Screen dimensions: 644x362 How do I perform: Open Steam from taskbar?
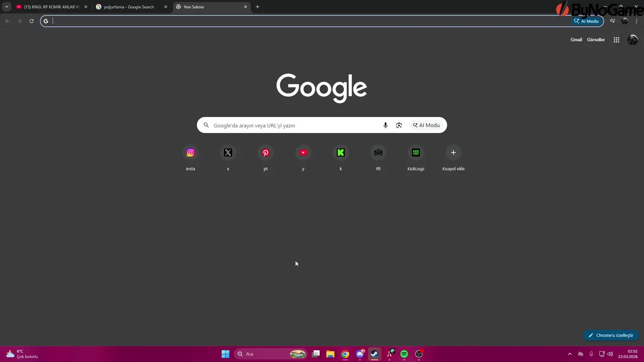click(374, 354)
